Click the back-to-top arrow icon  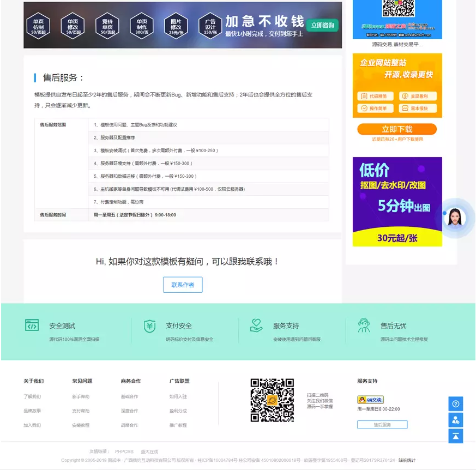click(455, 436)
